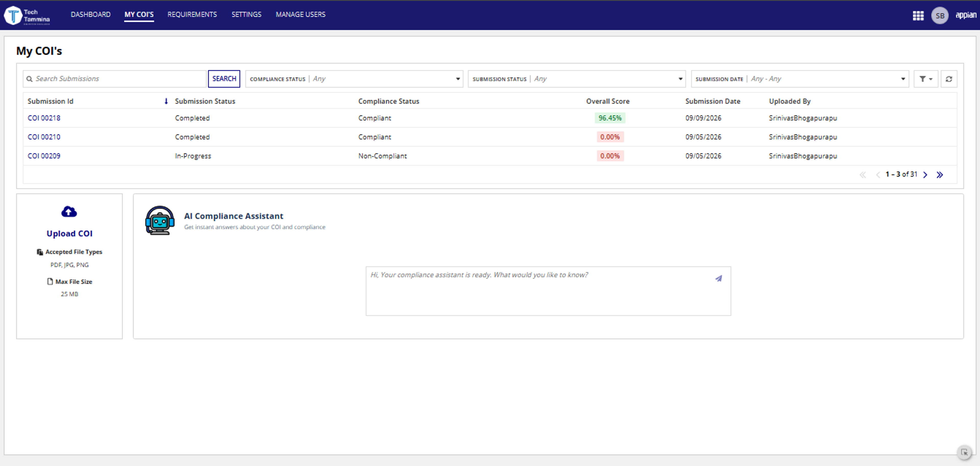This screenshot has width=980, height=466.
Task: Sort by Uploaded By column header
Action: click(x=789, y=102)
